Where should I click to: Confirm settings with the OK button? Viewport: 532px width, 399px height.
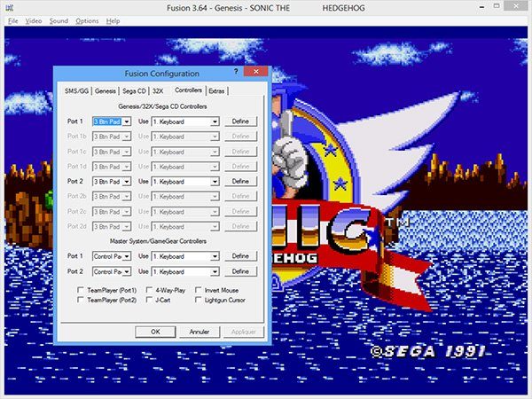tap(155, 332)
